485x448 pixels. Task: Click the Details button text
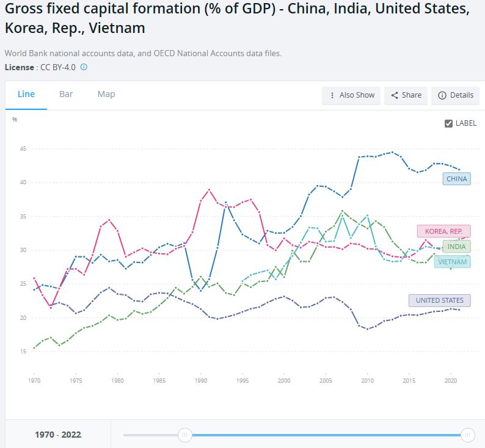(462, 95)
